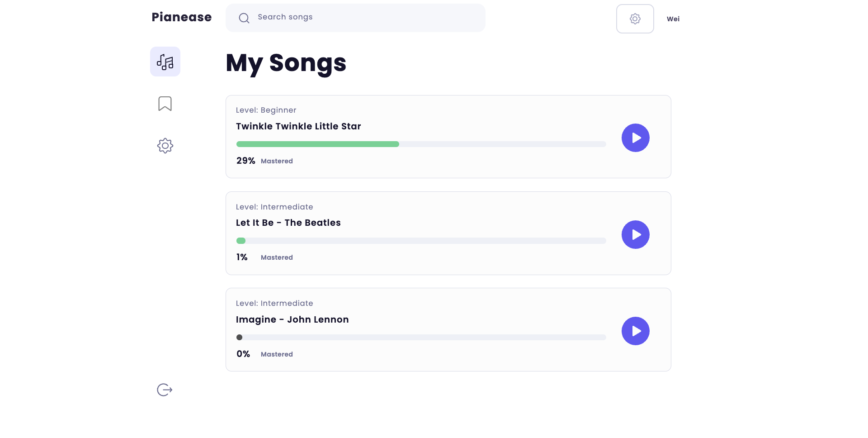This screenshot has width=868, height=438.
Task: Click the Imagine - John Lennon title
Action: [292, 319]
